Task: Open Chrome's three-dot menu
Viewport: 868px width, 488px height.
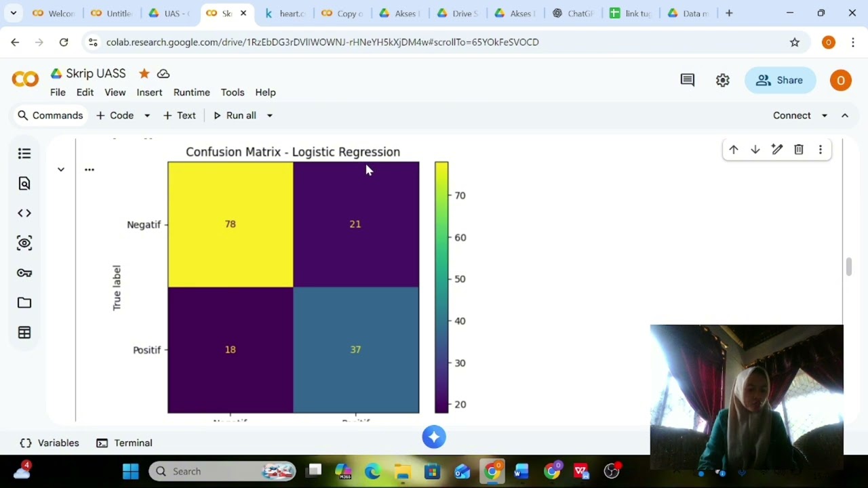Action: pos(853,42)
